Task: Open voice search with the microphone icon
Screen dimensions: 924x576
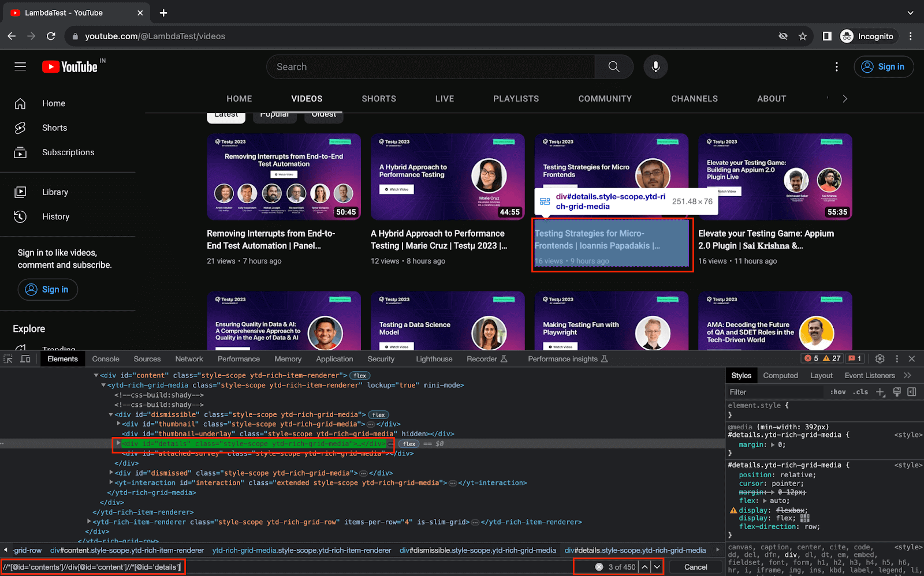Action: (x=655, y=66)
